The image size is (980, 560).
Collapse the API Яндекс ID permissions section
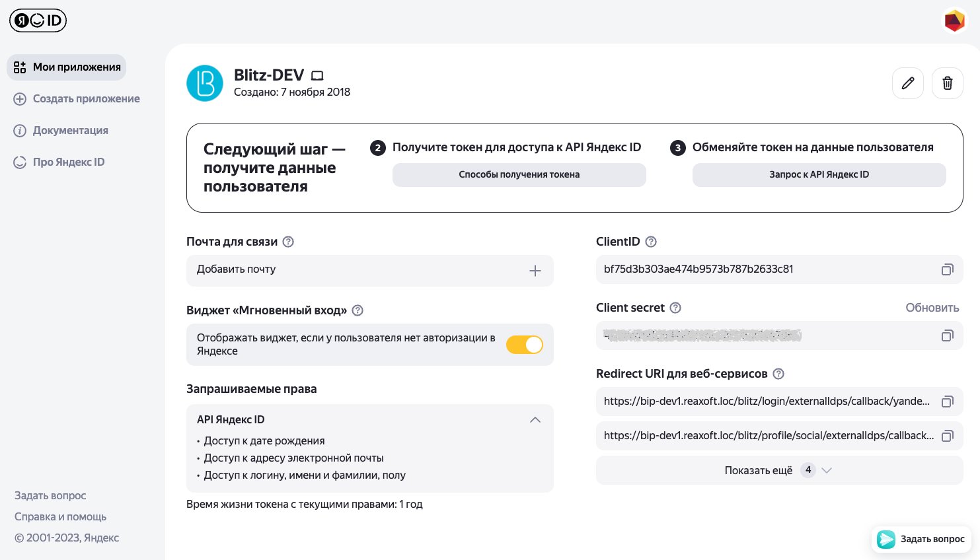535,420
